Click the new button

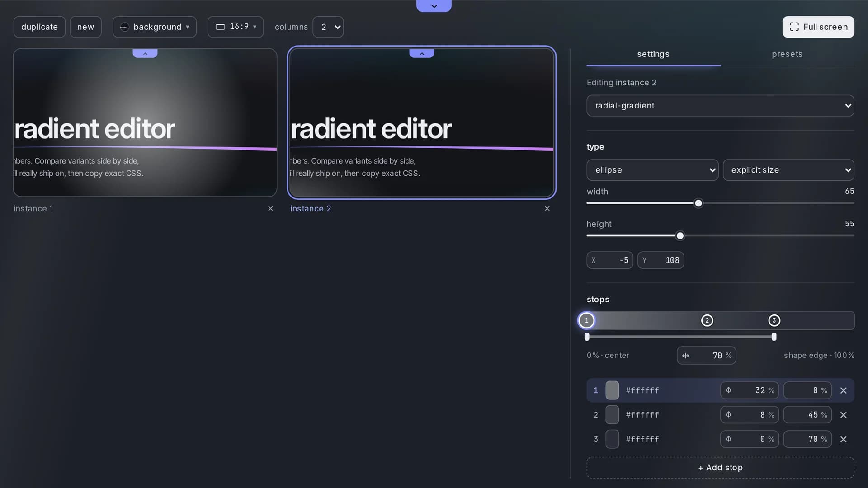coord(85,27)
